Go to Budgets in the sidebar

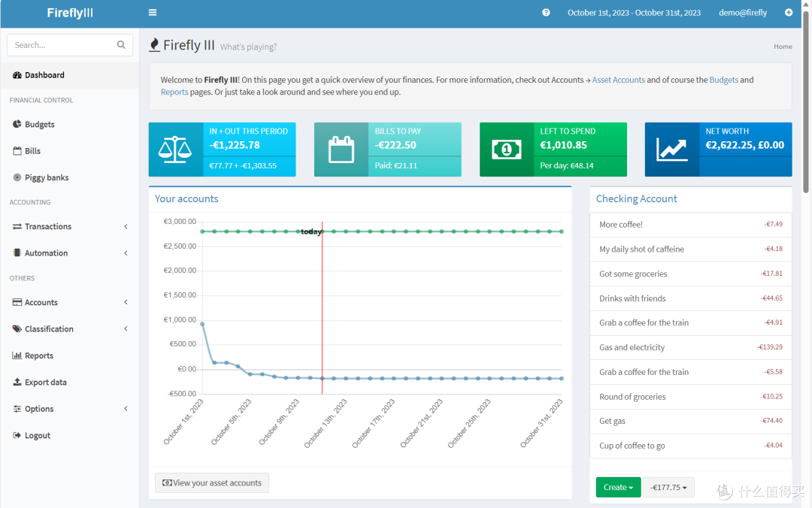[39, 124]
